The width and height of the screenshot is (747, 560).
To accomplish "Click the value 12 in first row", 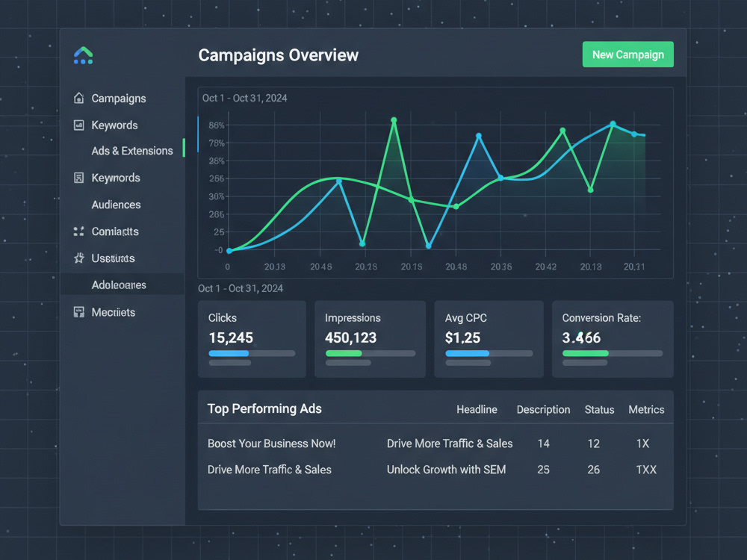I will coord(593,444).
